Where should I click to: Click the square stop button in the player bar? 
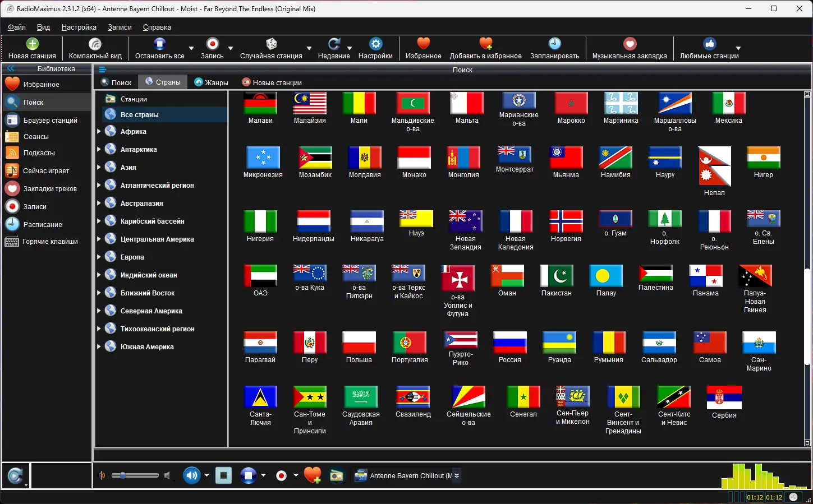(223, 475)
